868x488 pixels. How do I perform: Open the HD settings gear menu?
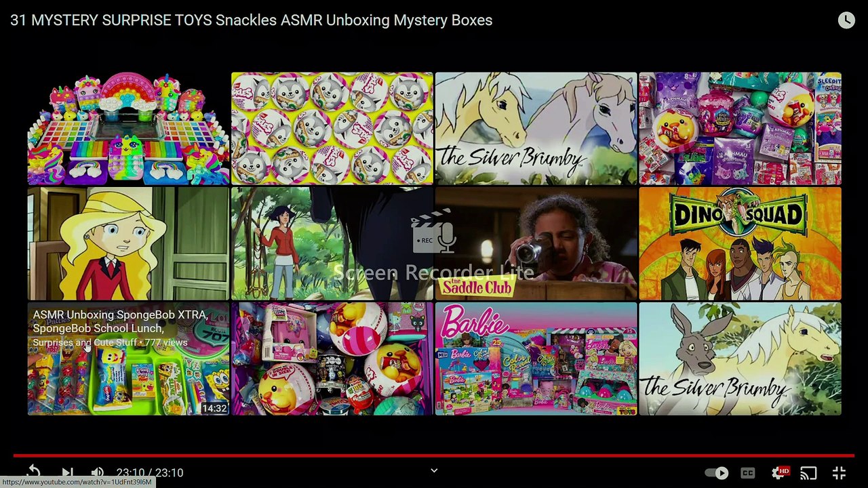pos(780,472)
